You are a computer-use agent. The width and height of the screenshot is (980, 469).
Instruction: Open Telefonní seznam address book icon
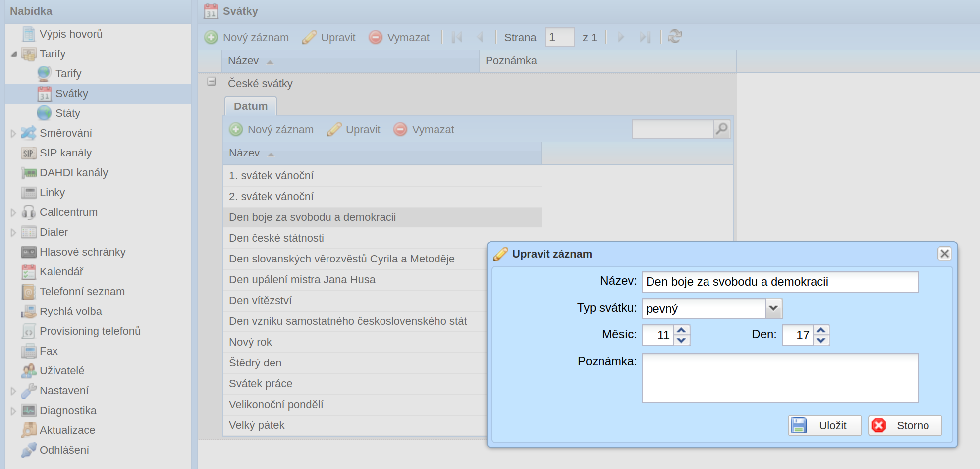point(29,292)
